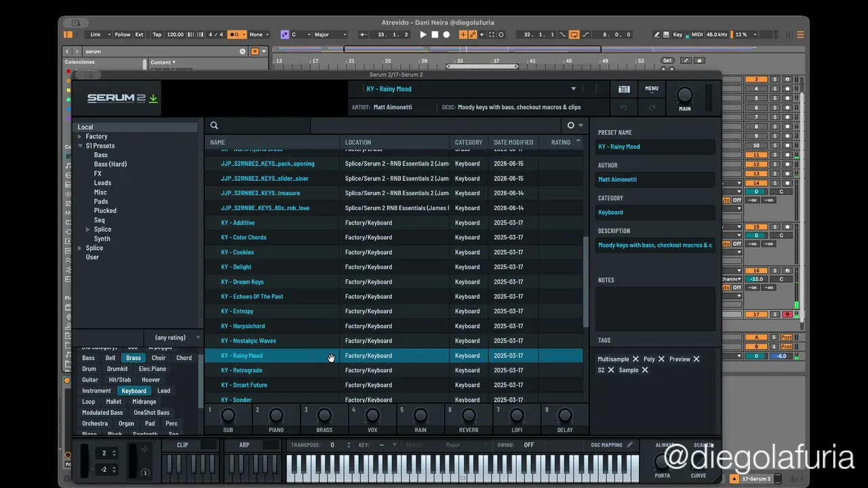Click the Ableton record button
Screen dimensions: 868x488
pos(446,35)
